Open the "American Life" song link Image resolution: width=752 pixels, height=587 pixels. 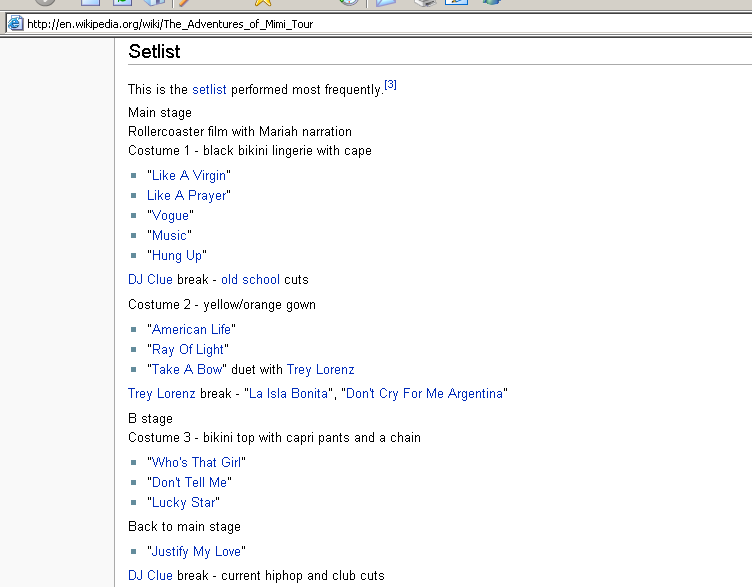(x=191, y=329)
